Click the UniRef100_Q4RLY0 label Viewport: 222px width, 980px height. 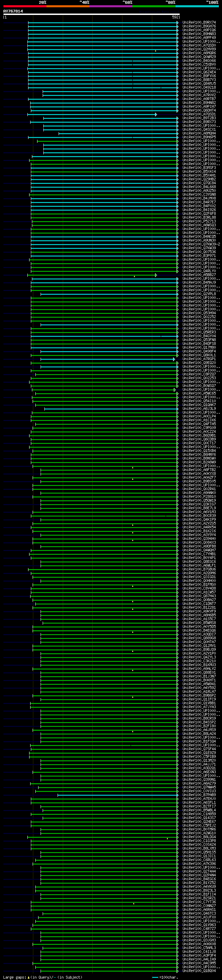(x=199, y=271)
